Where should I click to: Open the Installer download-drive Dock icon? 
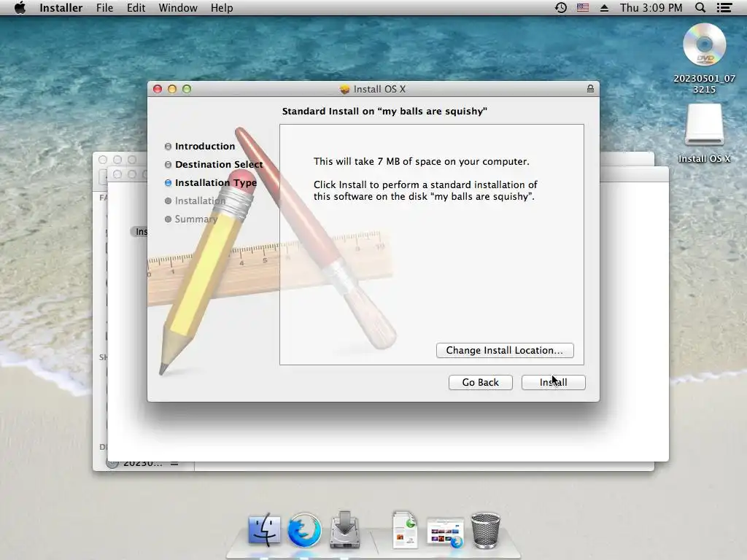pyautogui.click(x=345, y=529)
